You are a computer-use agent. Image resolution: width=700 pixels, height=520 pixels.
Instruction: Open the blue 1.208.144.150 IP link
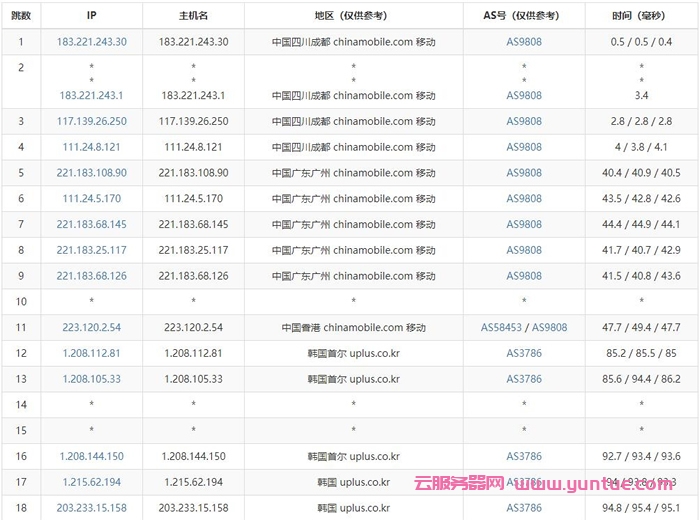(x=91, y=456)
